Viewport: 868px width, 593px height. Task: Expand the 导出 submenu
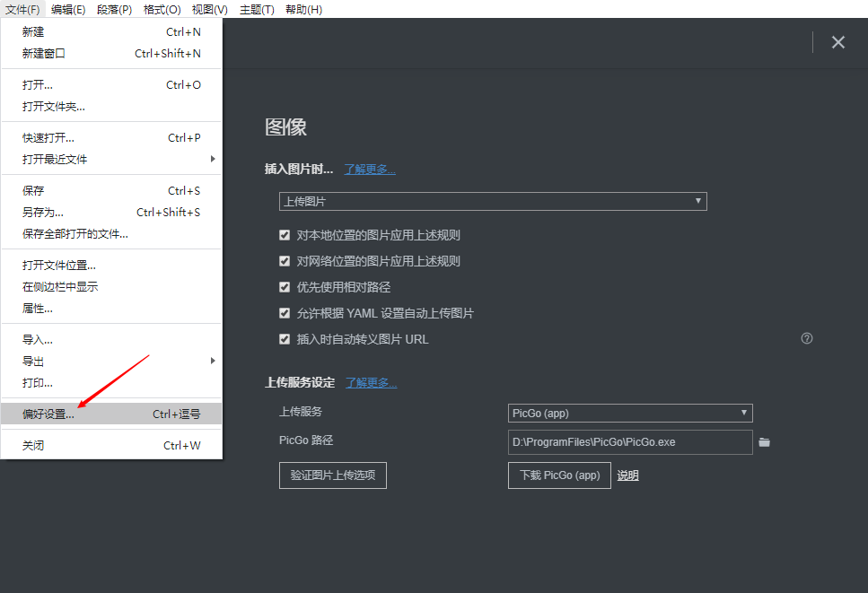[111, 362]
